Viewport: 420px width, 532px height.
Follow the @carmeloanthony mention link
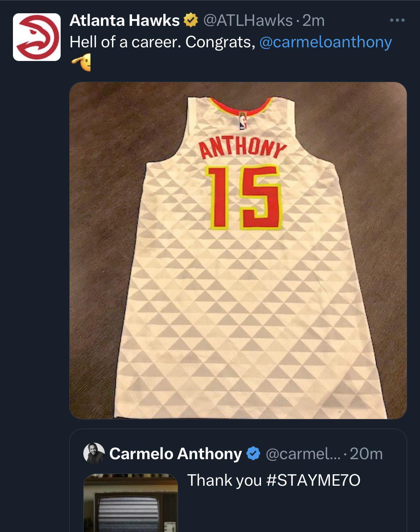coord(325,42)
